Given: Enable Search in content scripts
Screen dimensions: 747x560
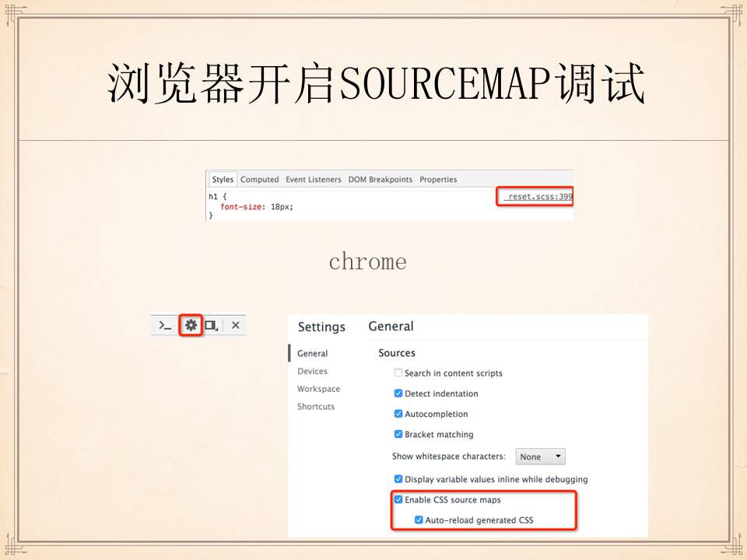Looking at the screenshot, I should pyautogui.click(x=398, y=373).
